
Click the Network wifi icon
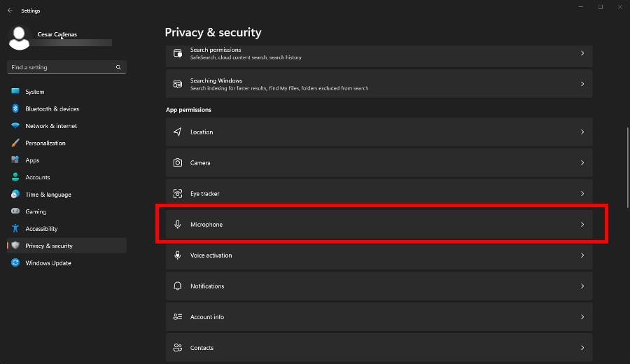click(x=15, y=125)
